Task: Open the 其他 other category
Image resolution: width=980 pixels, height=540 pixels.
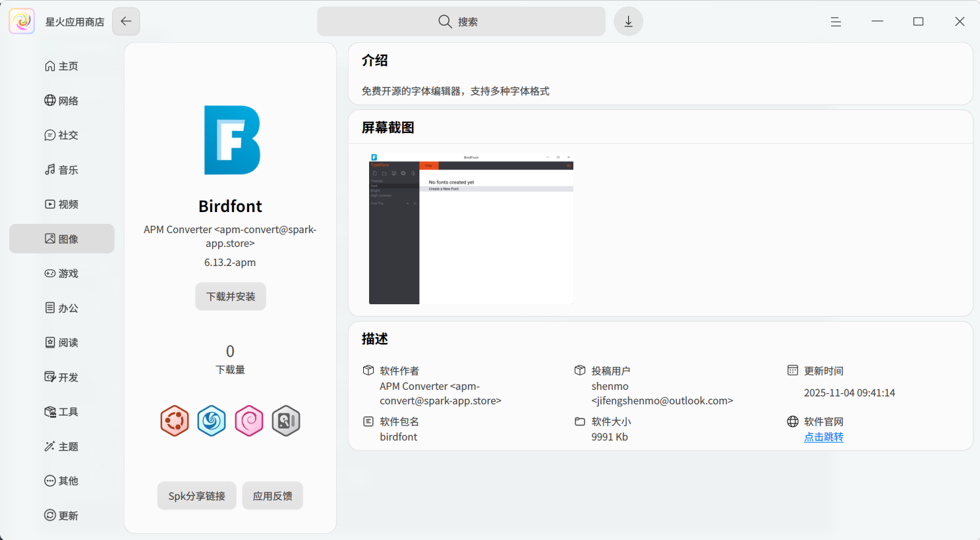Action: click(62, 481)
